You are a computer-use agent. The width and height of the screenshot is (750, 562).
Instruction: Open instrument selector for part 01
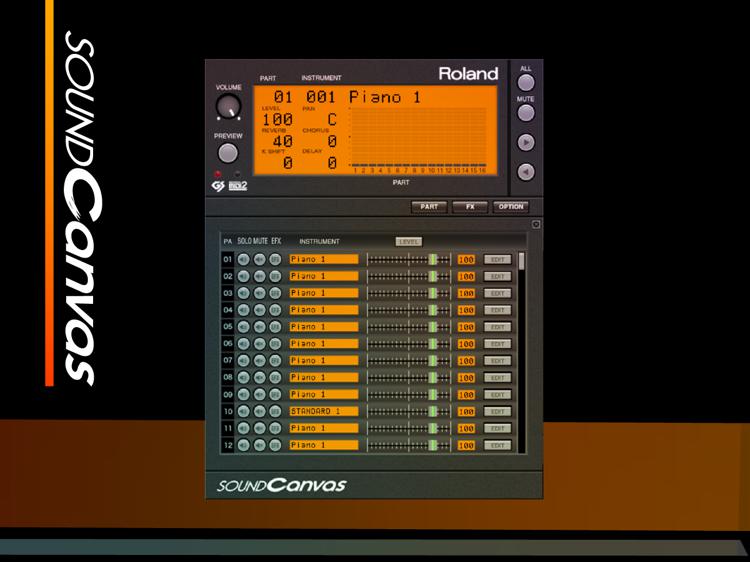click(x=324, y=259)
